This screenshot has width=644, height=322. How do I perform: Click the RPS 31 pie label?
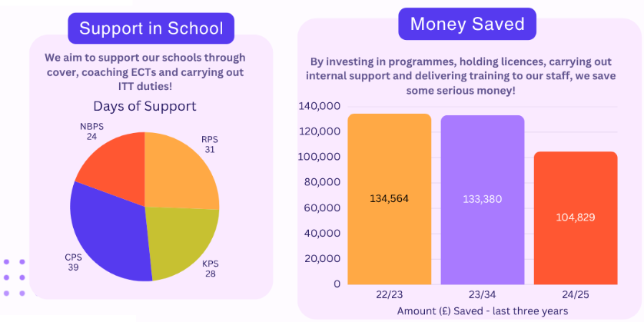pos(210,144)
